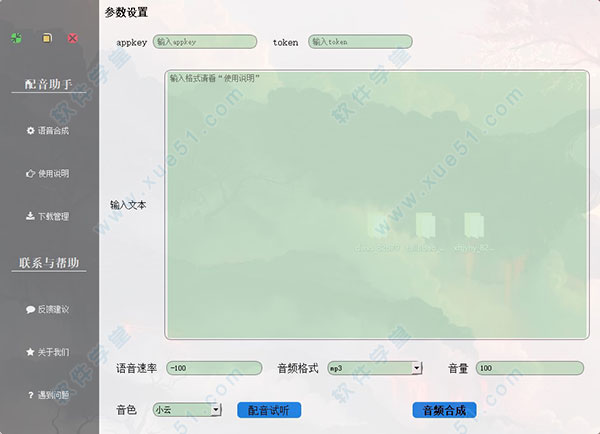This screenshot has height=434, width=600.
Task: Expand the 音频格式 mp3 dropdown
Action: [x=416, y=368]
